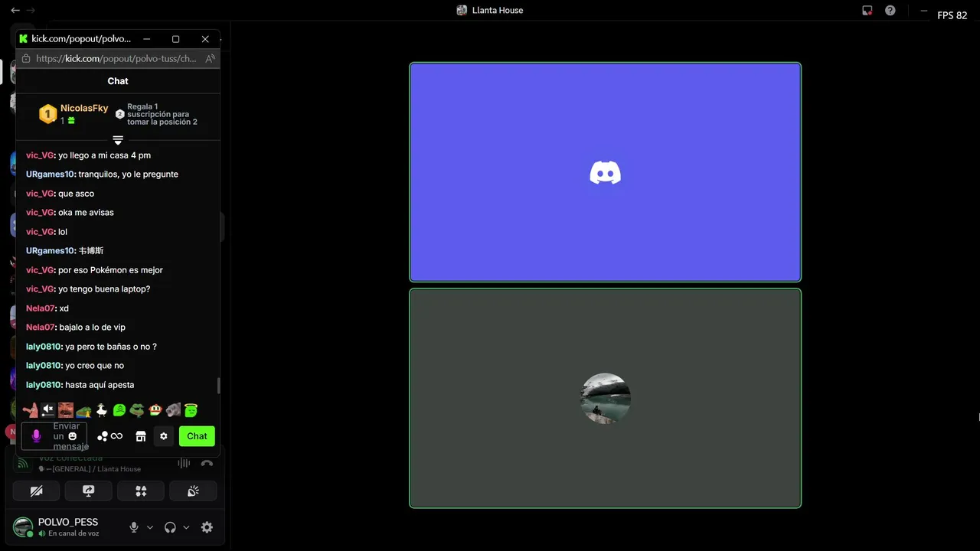Click the gray animal emote in Kick chat
The height and width of the screenshot is (551, 980).
tap(173, 410)
